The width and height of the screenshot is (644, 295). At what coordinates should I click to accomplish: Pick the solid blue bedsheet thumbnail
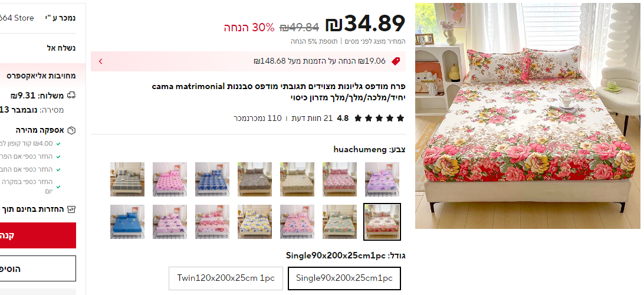click(x=127, y=222)
